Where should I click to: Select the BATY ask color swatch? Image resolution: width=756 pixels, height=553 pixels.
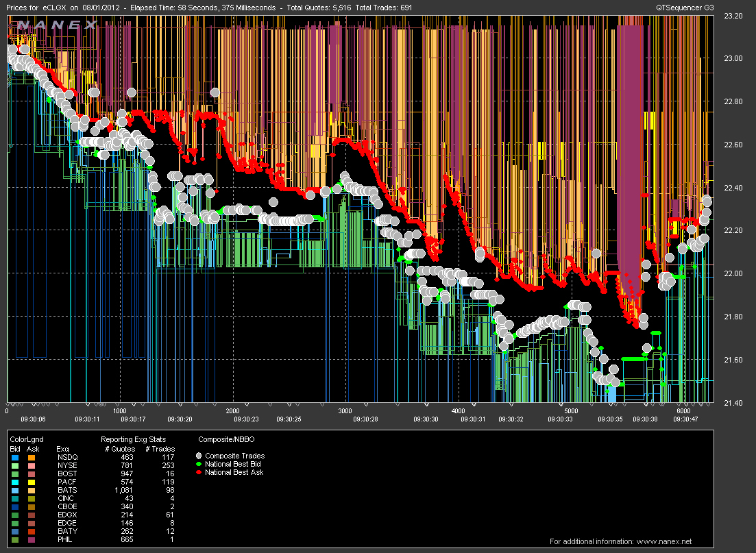click(x=32, y=531)
